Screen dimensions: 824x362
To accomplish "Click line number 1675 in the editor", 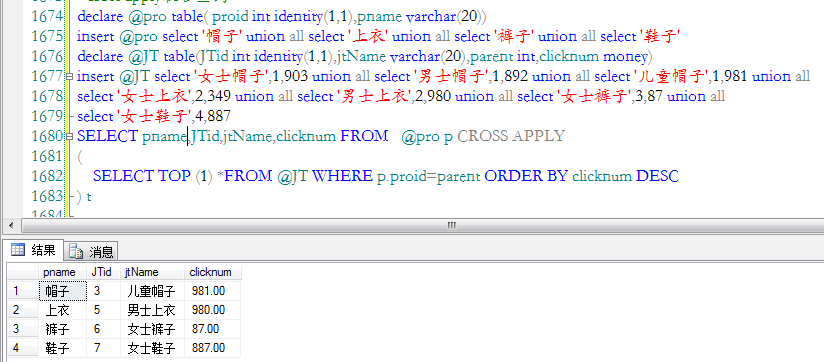I will point(47,37).
